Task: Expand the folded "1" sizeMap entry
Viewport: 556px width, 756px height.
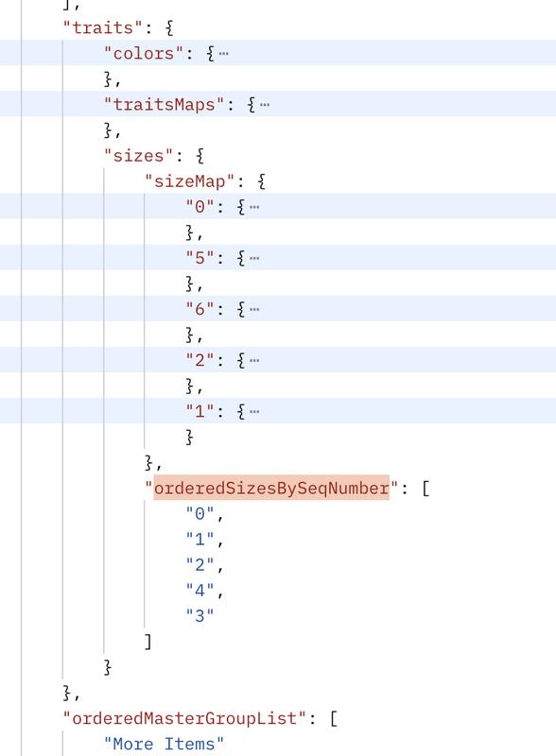Action: click(254, 412)
